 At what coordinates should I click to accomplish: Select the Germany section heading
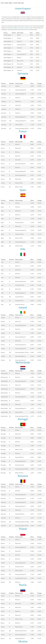tap(23, 74)
